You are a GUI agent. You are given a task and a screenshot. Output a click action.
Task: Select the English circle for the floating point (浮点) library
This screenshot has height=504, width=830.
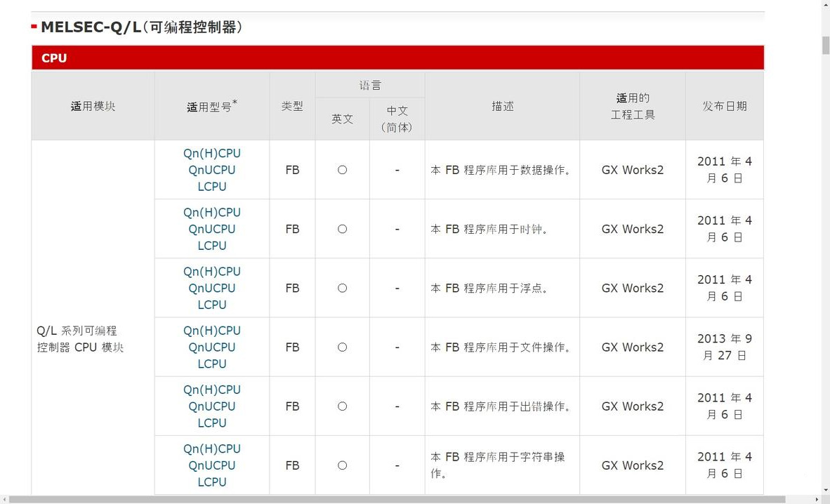(x=342, y=288)
